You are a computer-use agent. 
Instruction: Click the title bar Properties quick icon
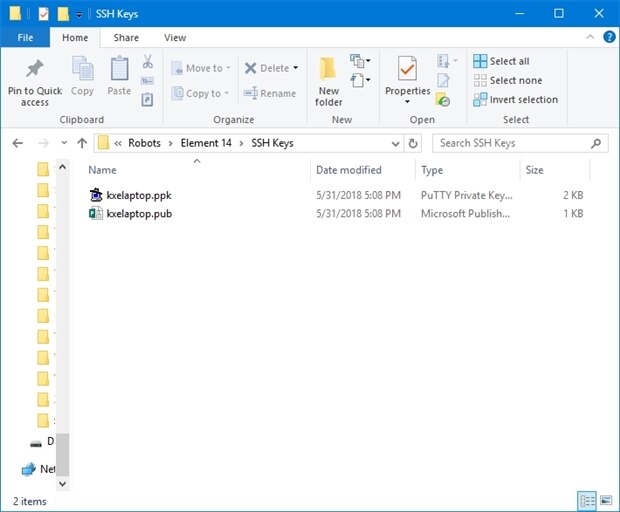[43, 14]
